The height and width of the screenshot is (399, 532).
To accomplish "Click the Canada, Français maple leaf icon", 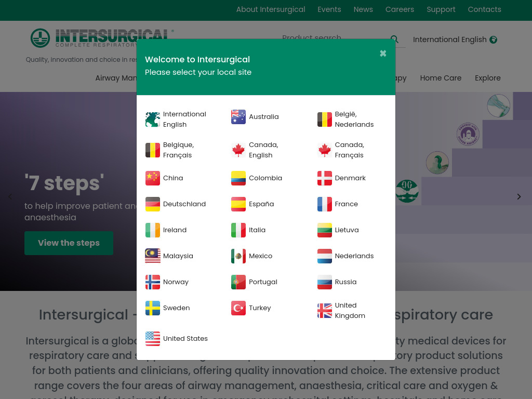I will click(x=325, y=150).
